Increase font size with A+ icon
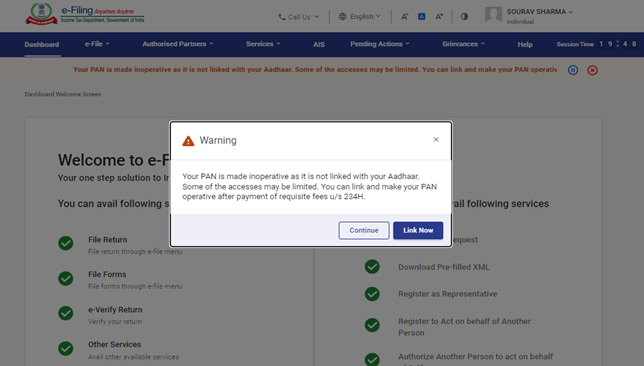Image resolution: width=644 pixels, height=366 pixels. (439, 16)
